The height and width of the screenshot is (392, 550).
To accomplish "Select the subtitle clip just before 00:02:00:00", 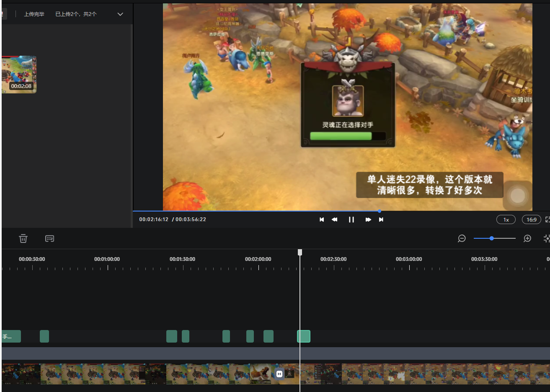I will tap(250, 336).
